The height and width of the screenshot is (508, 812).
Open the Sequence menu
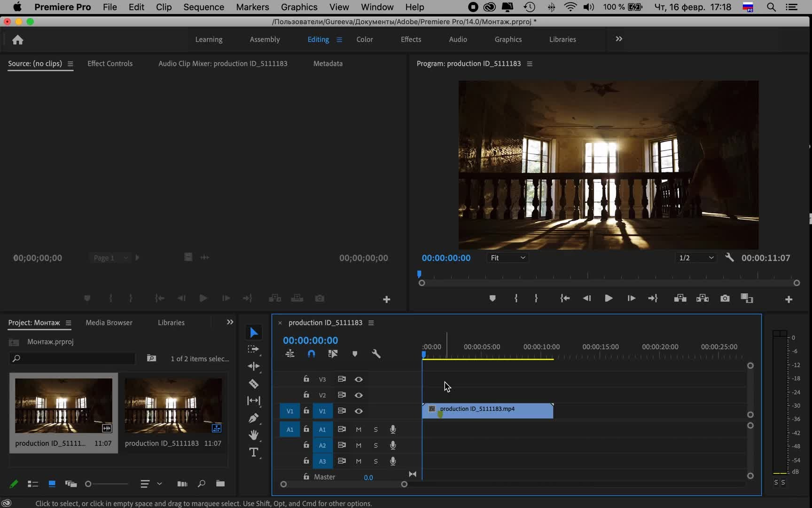pyautogui.click(x=203, y=7)
